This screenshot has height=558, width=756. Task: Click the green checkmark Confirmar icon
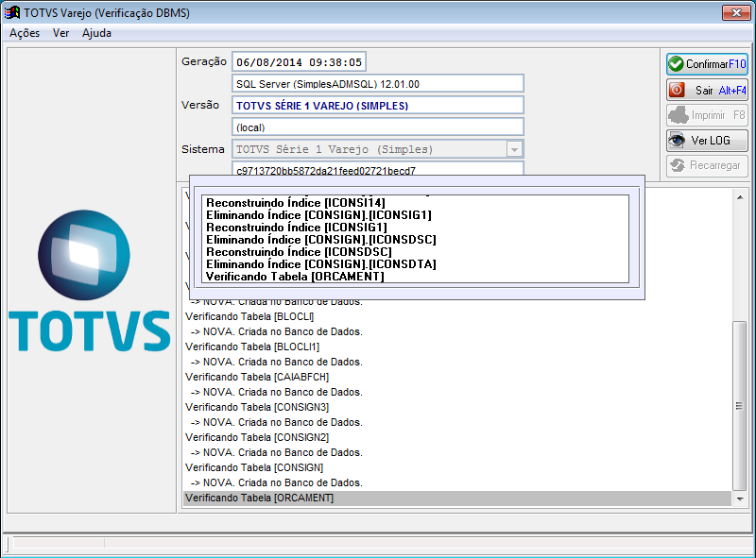coord(676,63)
